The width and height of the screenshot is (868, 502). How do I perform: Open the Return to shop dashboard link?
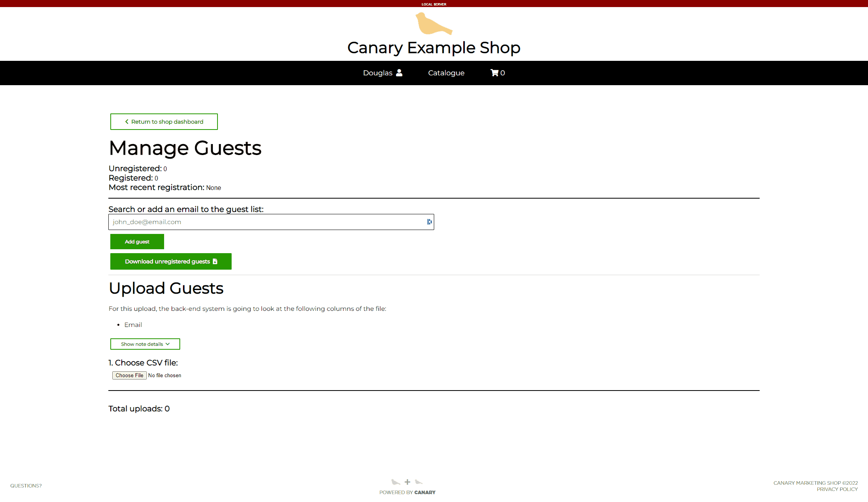pyautogui.click(x=164, y=122)
